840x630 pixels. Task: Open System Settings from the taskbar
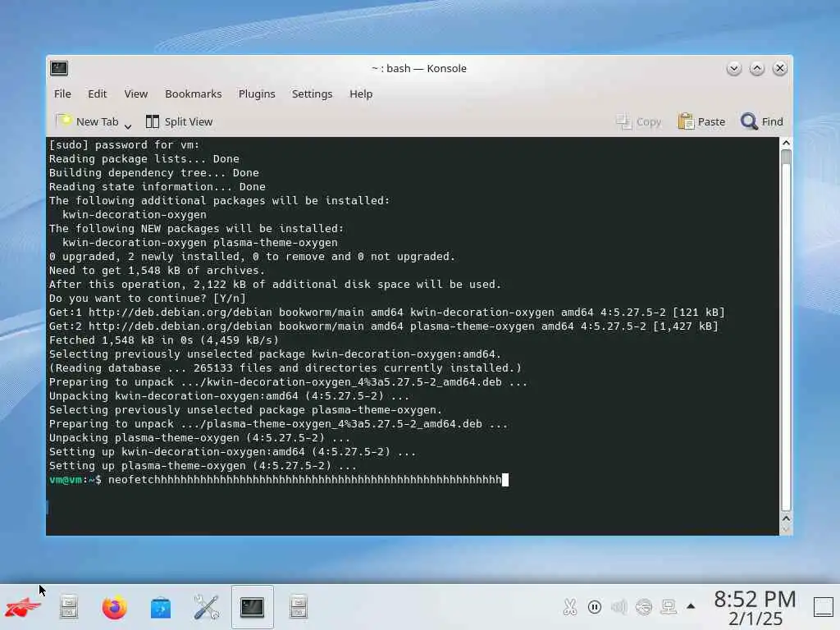[206, 608]
